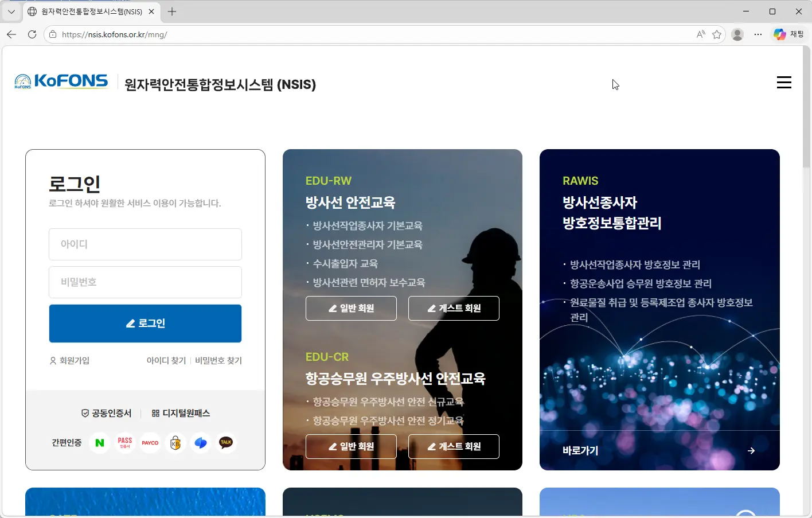The height and width of the screenshot is (518, 812).
Task: Click the 아이디 username input field
Action: 145,244
